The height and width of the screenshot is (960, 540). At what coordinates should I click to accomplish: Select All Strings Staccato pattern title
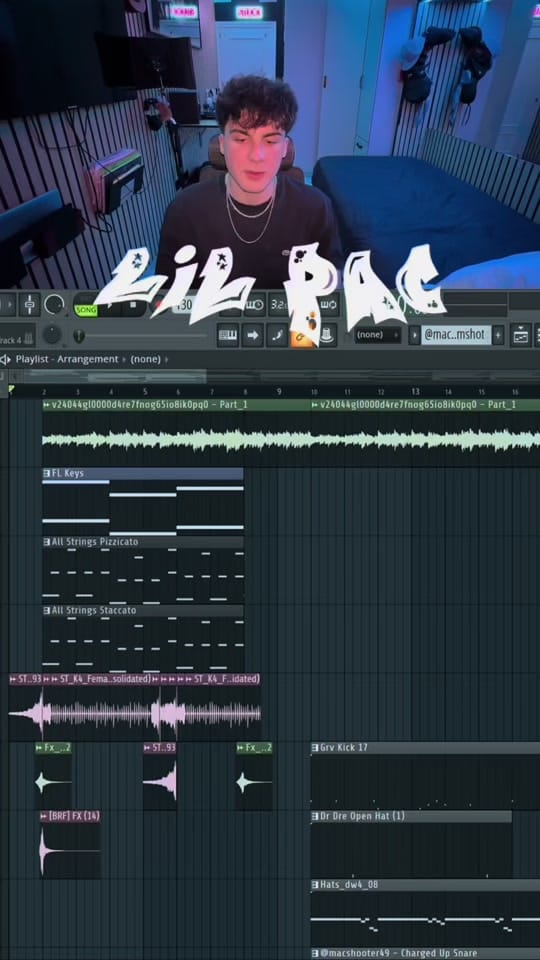(94, 610)
